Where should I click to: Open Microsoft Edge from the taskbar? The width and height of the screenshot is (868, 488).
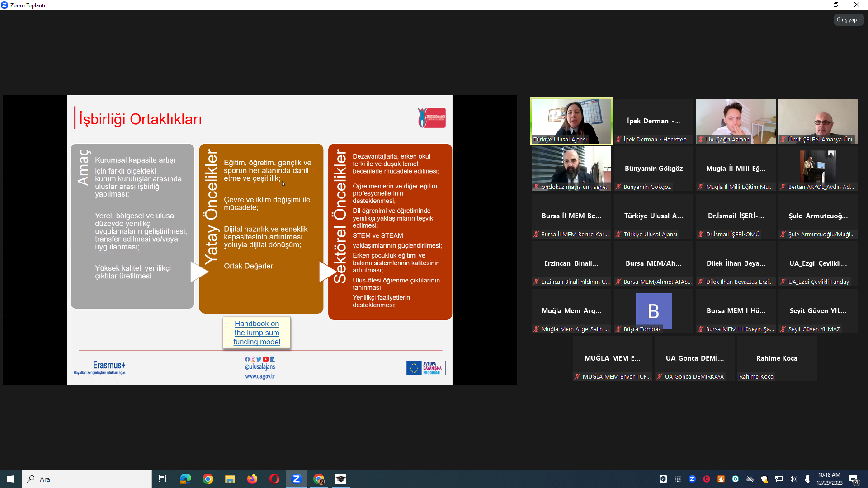[x=185, y=479]
